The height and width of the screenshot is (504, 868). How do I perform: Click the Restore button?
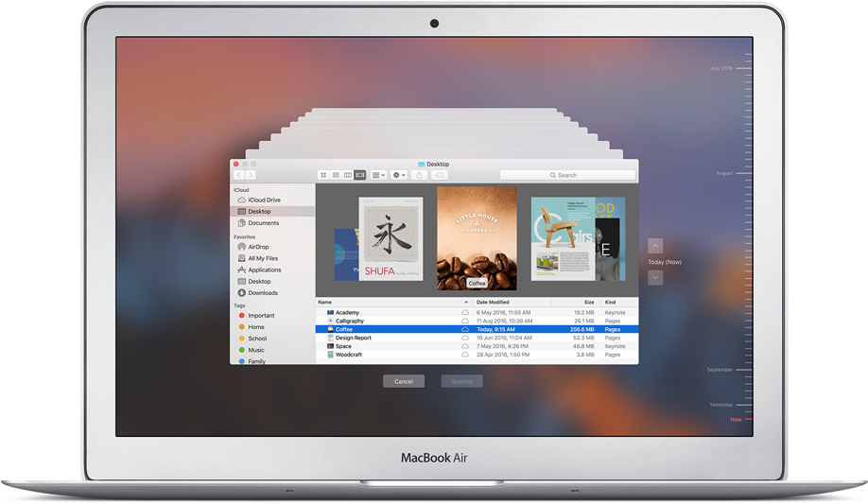coord(461,382)
